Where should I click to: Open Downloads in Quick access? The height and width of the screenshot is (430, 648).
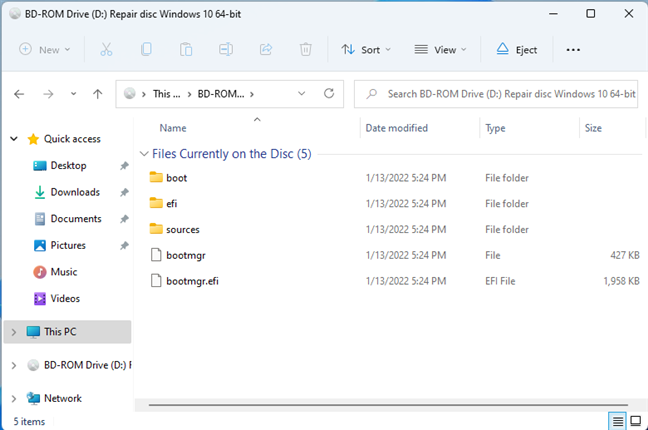75,192
